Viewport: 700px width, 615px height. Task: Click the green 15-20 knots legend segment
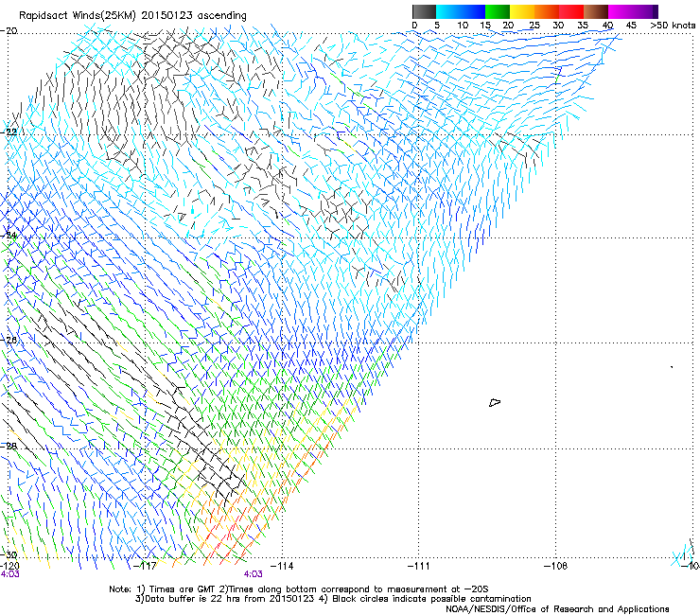498,11
